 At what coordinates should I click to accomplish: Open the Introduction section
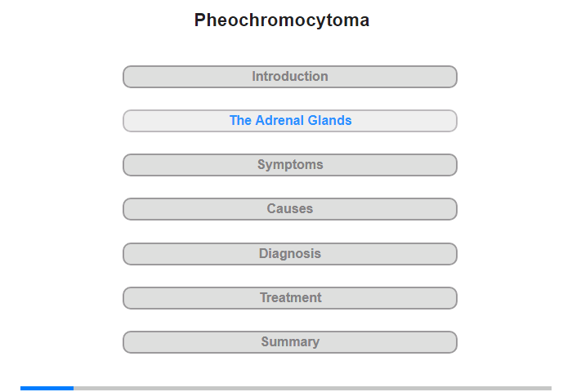click(x=290, y=77)
